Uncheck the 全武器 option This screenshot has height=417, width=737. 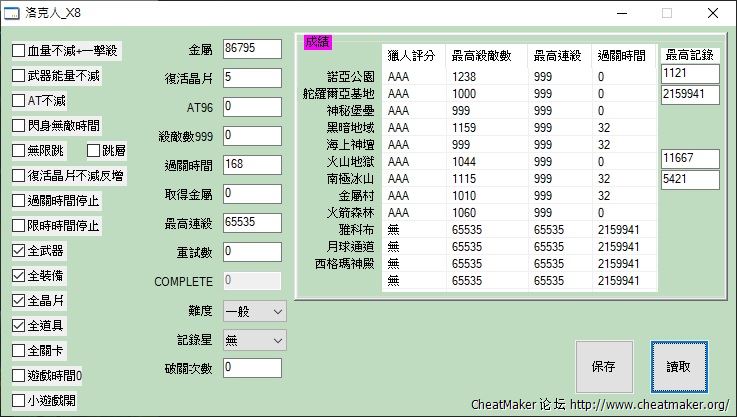tap(19, 250)
